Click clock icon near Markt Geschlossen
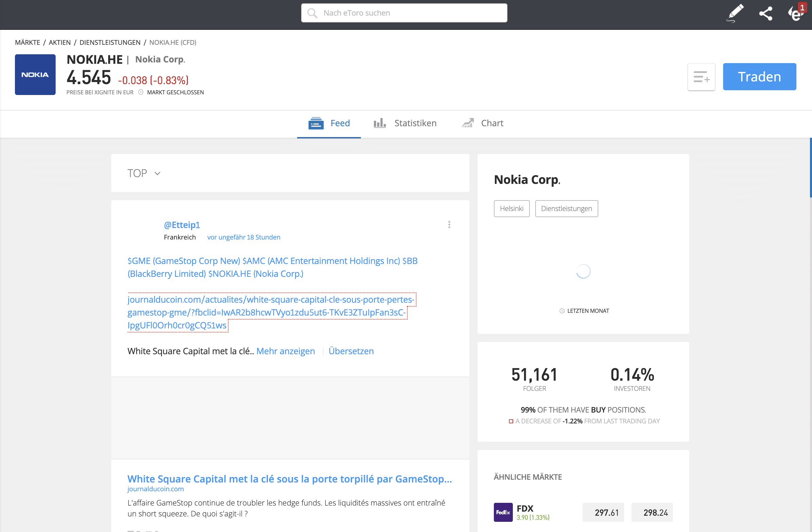 (x=140, y=92)
